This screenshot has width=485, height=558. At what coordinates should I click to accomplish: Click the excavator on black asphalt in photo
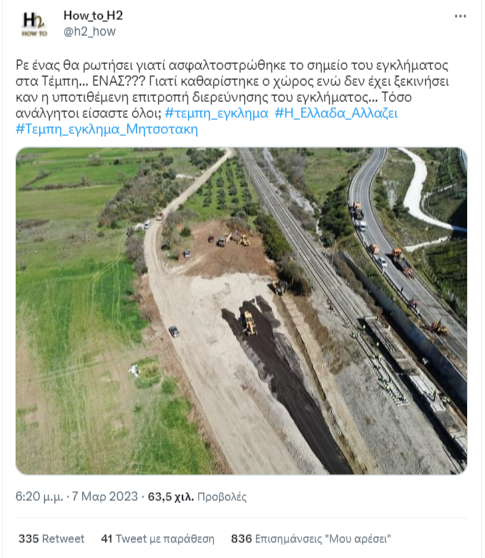pyautogui.click(x=248, y=322)
